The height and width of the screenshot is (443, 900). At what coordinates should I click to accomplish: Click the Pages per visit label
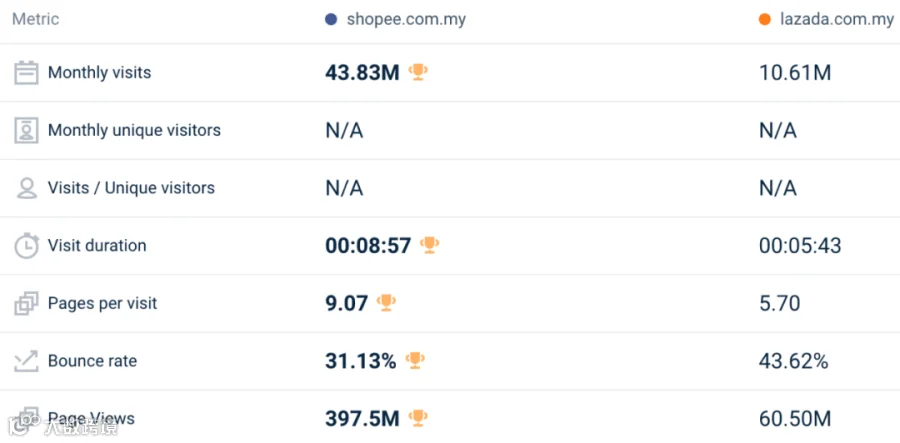point(103,304)
